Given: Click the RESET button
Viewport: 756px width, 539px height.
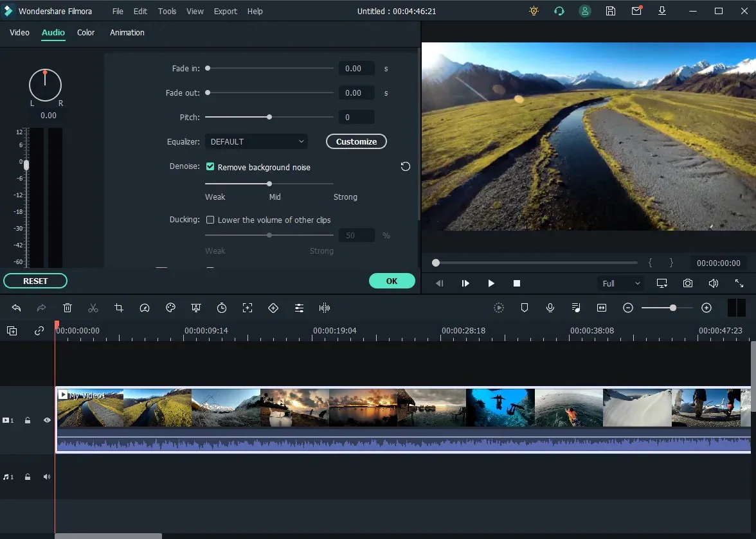Looking at the screenshot, I should 35,281.
